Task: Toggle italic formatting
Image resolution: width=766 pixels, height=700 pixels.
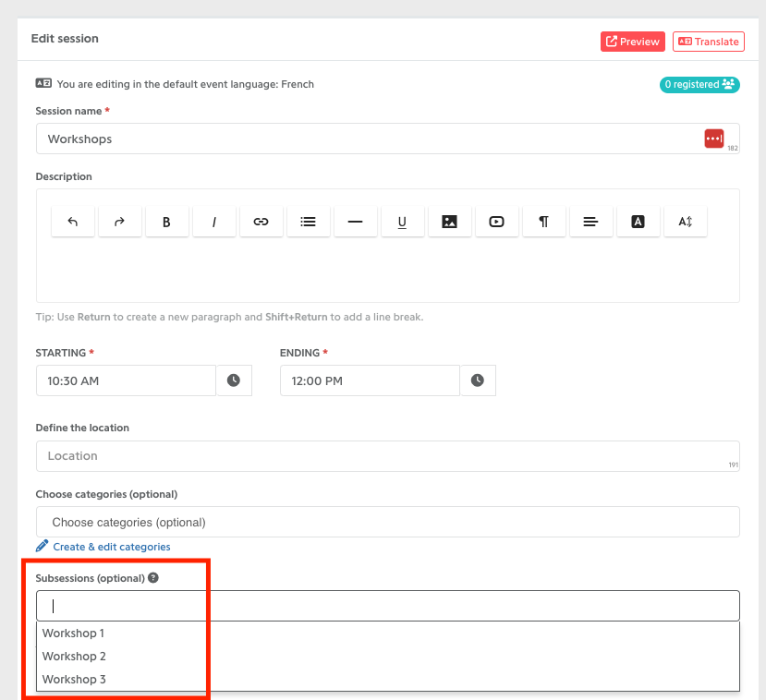Action: (214, 222)
